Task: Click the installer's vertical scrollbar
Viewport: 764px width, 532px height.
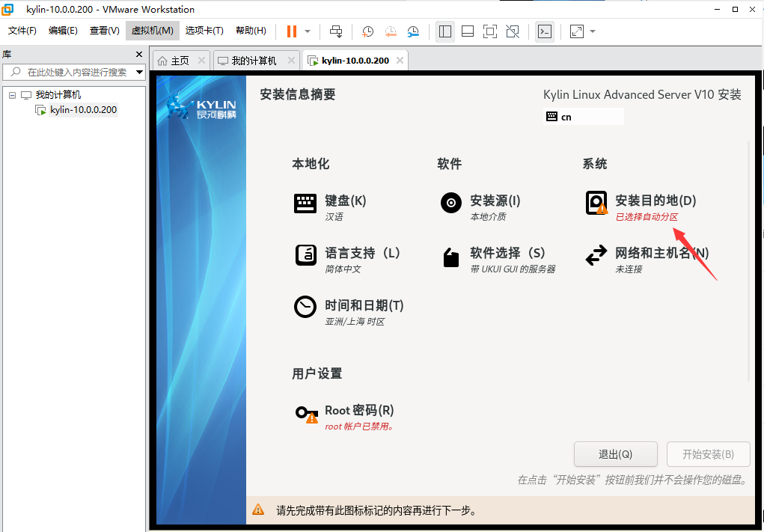Action: (748, 260)
